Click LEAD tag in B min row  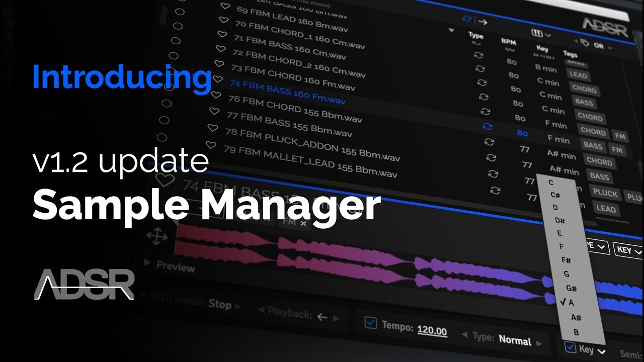point(578,75)
